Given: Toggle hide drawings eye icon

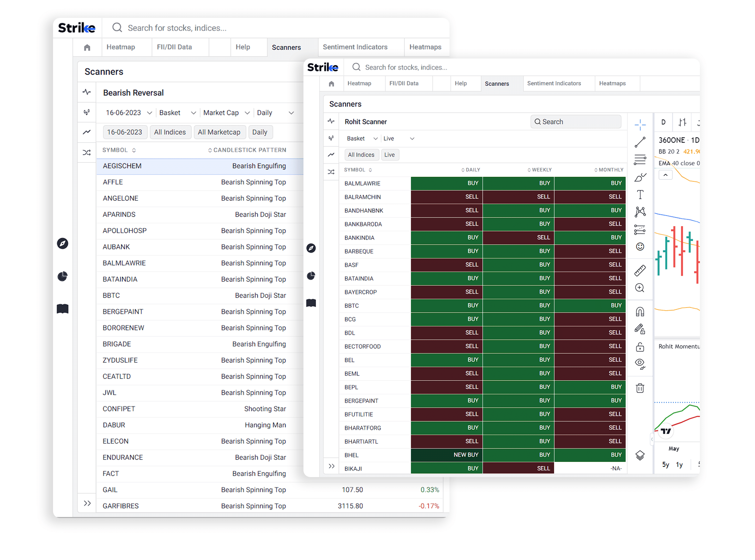Looking at the screenshot, I should pyautogui.click(x=640, y=364).
